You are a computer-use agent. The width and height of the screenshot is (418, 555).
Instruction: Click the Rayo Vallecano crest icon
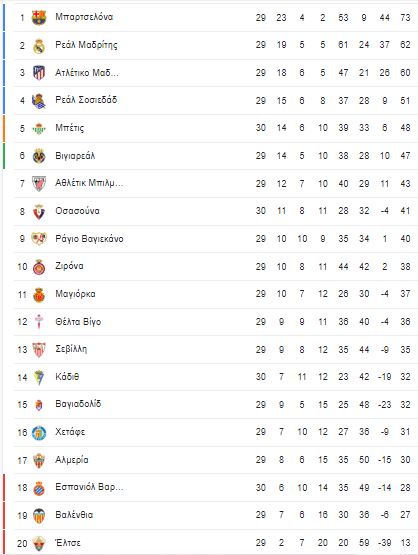[39, 239]
